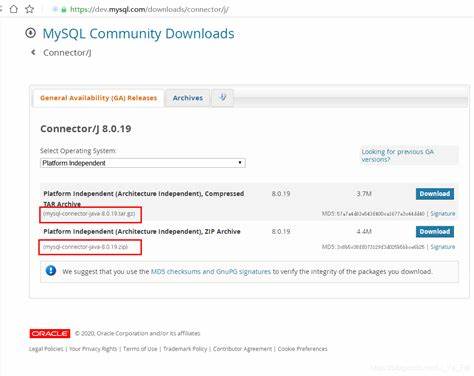Click the Connector/J breadcrumb text
Screen dimensions: 474x376
click(x=67, y=53)
